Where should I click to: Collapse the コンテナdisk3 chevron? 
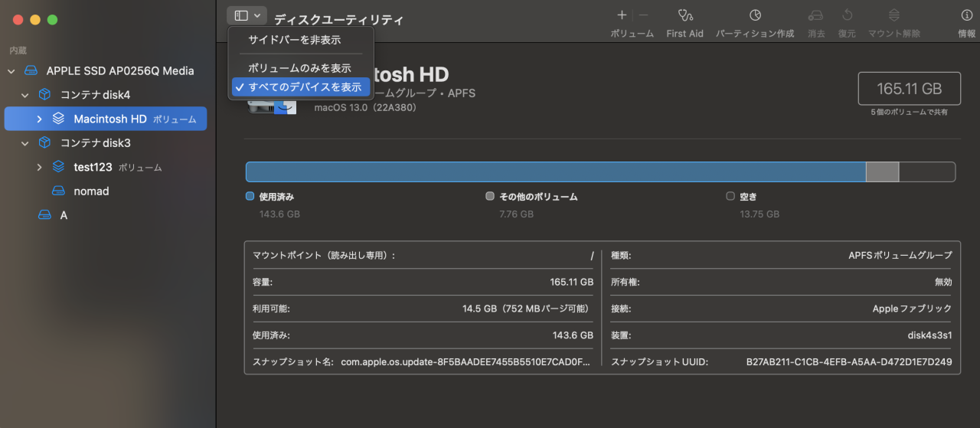coord(25,143)
